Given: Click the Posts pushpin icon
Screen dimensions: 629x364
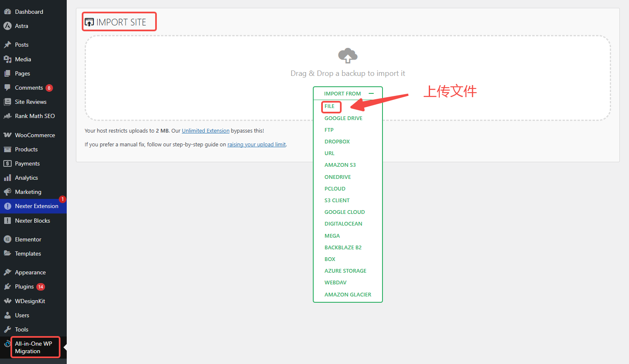Looking at the screenshot, I should point(8,45).
